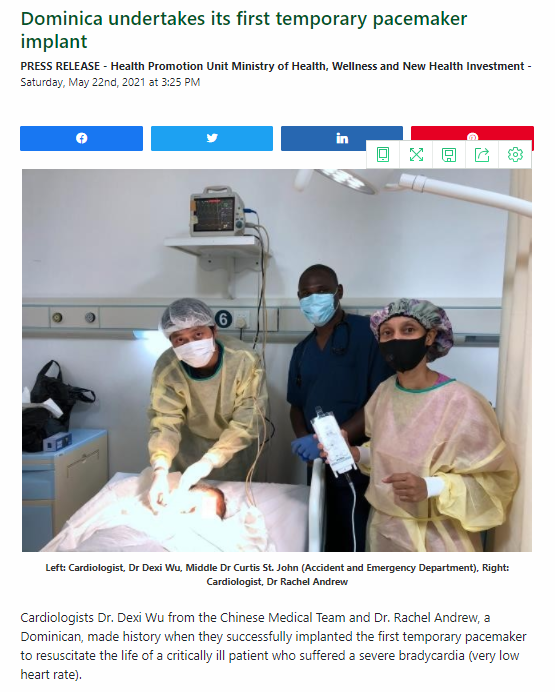555x692 pixels.
Task: Save the image using the floppy disk icon
Action: click(449, 154)
